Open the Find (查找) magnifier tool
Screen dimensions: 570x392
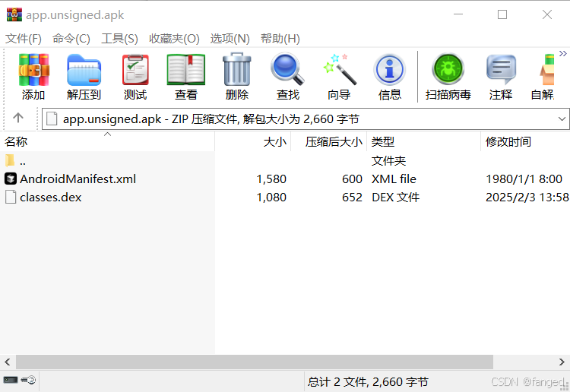(x=287, y=69)
